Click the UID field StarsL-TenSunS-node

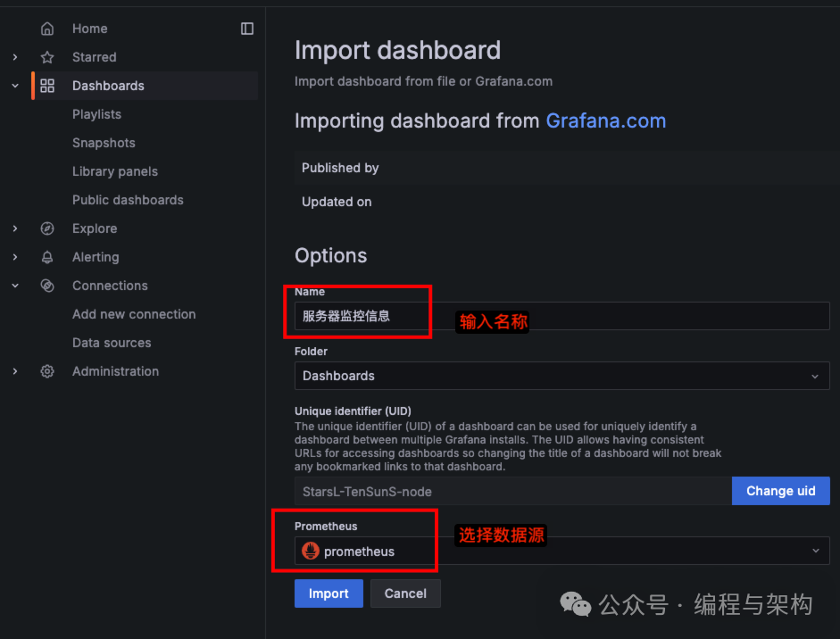(x=513, y=491)
